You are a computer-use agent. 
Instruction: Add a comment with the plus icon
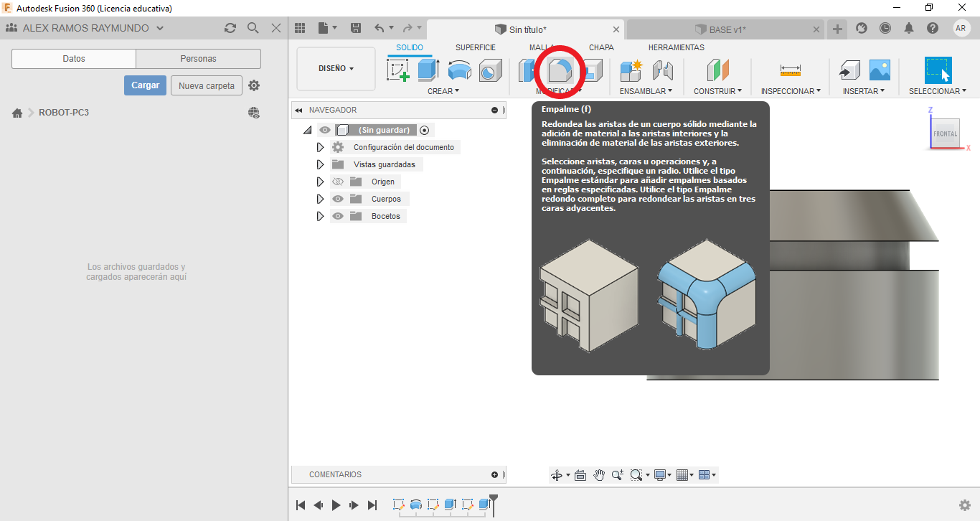[494, 474]
